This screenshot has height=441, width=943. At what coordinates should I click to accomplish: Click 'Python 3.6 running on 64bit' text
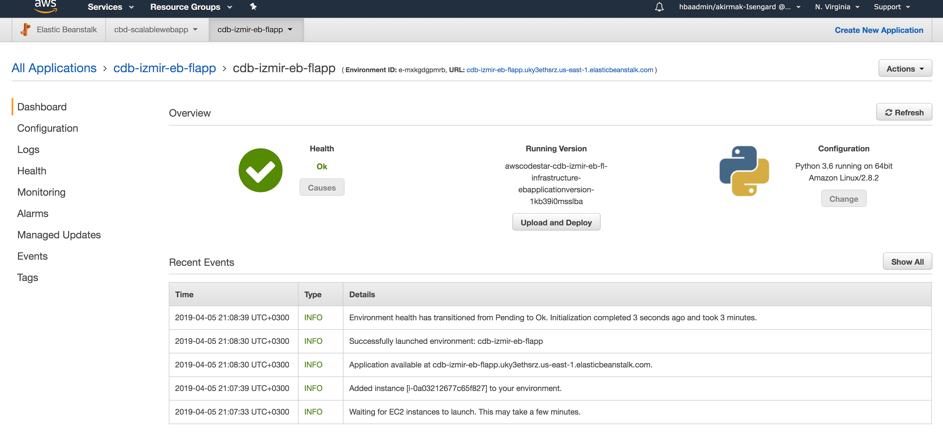pyautogui.click(x=843, y=167)
